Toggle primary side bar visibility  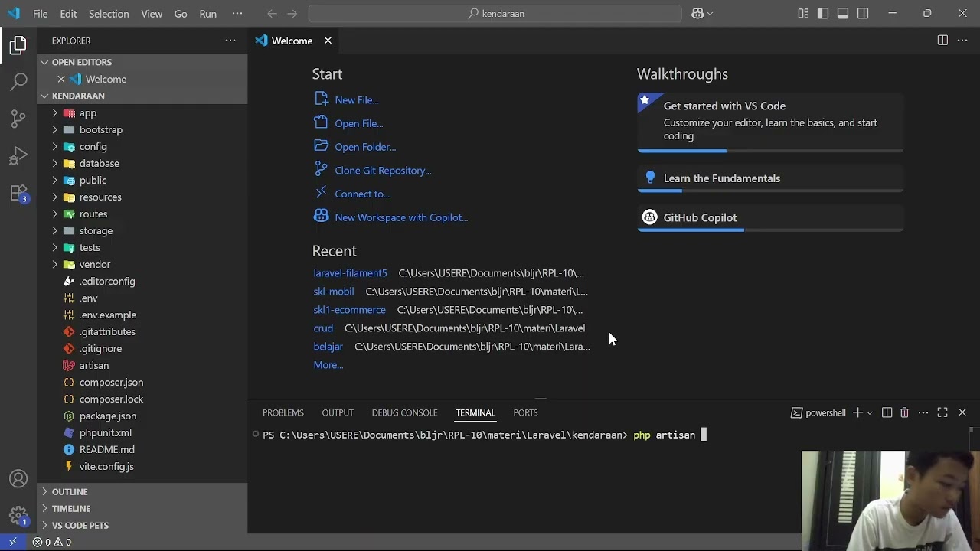pos(823,13)
